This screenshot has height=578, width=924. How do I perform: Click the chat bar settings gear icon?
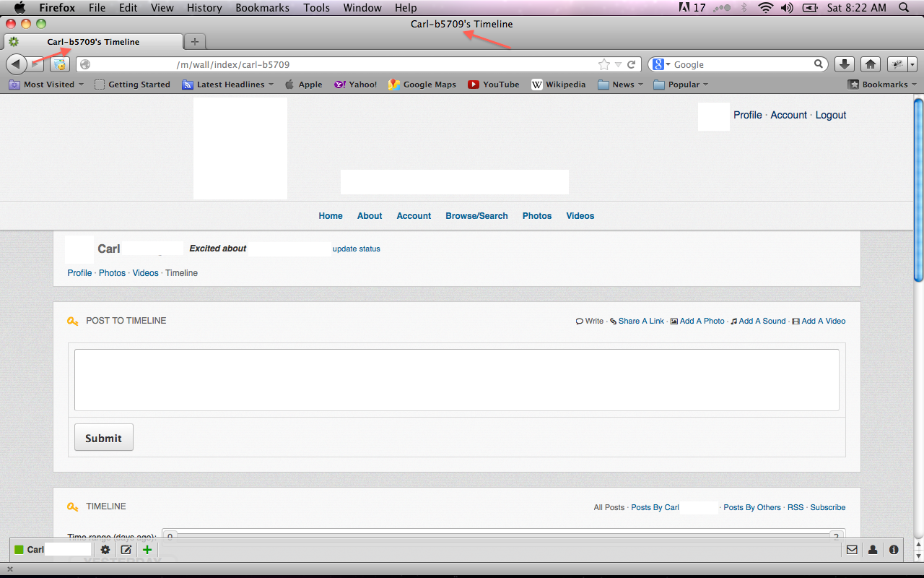click(105, 550)
